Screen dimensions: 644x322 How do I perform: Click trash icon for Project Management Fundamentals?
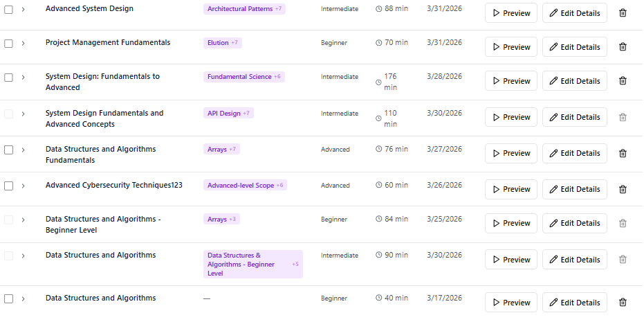coord(623,47)
